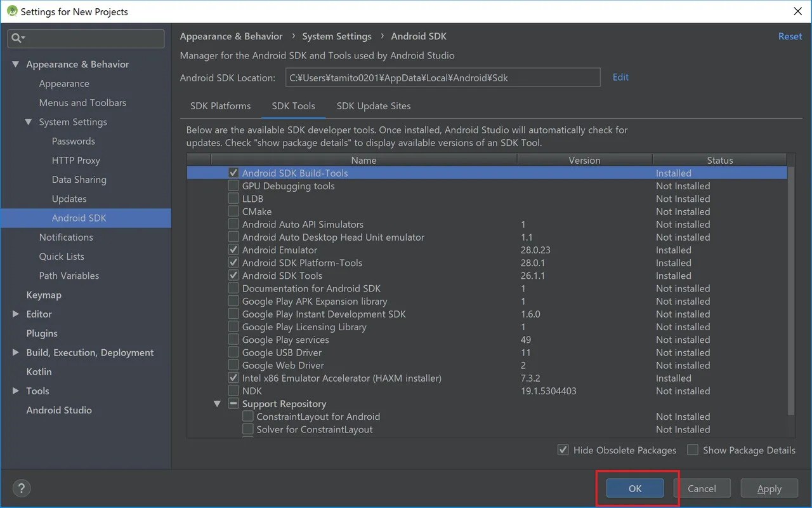Open Path Variables settings
812x508 pixels.
69,276
